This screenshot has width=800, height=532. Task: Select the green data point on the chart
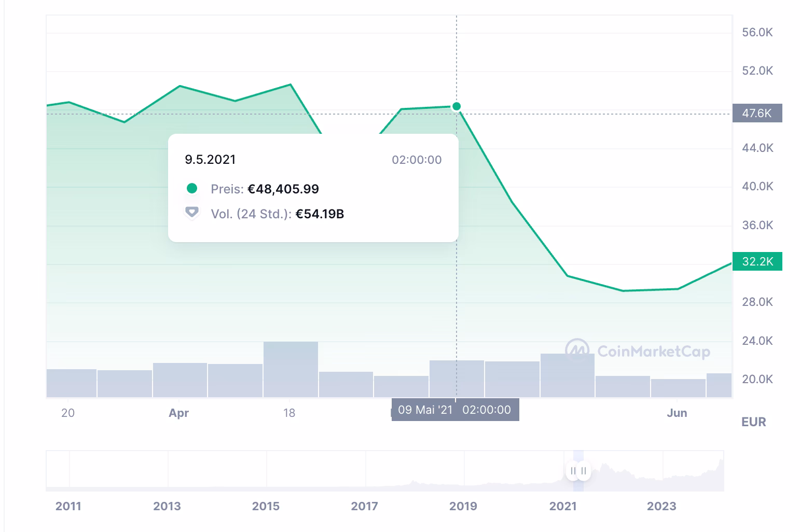(x=456, y=106)
